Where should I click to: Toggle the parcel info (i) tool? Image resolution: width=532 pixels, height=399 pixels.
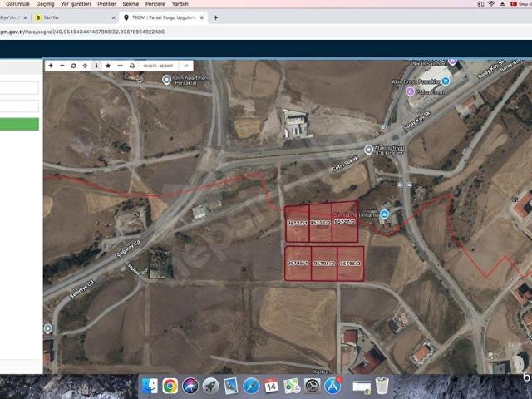(96, 66)
